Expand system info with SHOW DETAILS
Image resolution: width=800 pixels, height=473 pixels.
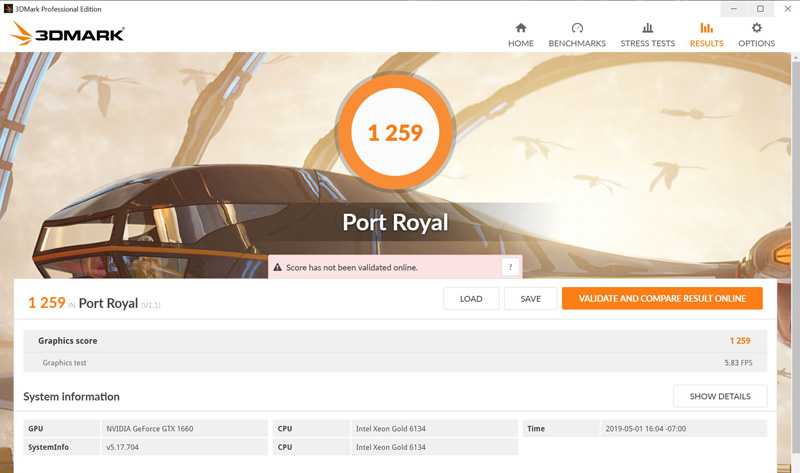[719, 396]
